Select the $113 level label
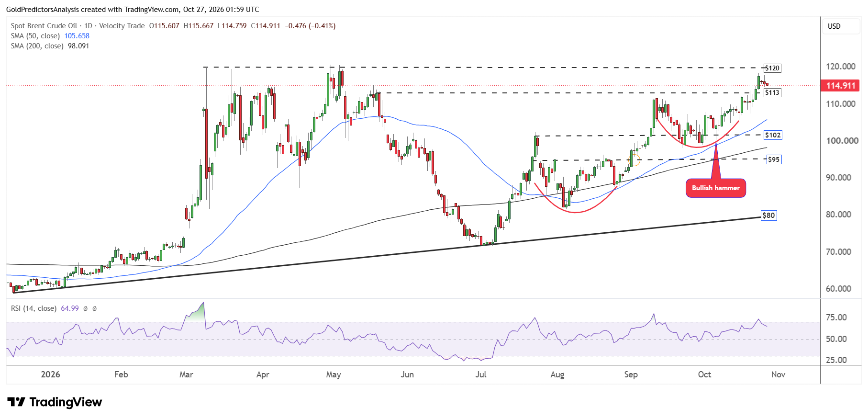The image size is (868, 420). coord(772,92)
